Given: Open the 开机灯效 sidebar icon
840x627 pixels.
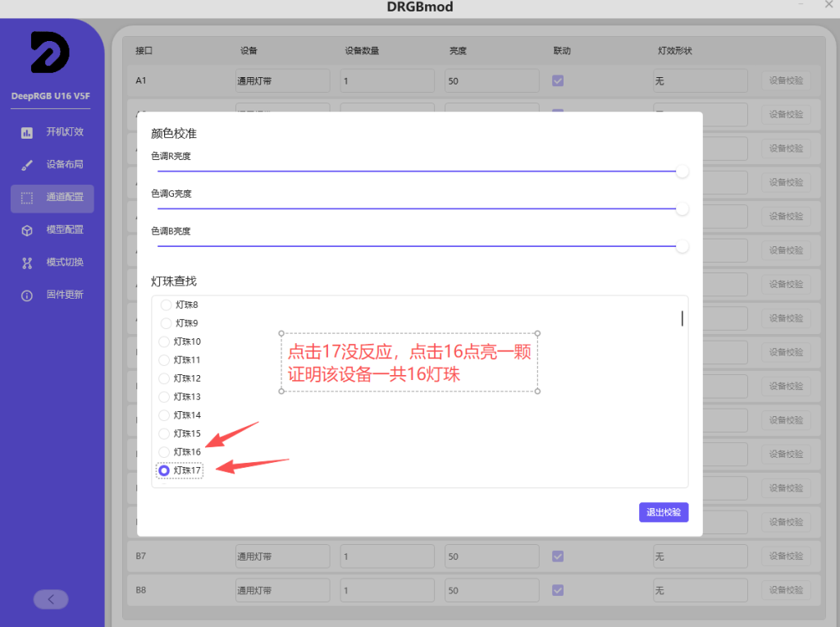Looking at the screenshot, I should [27, 132].
